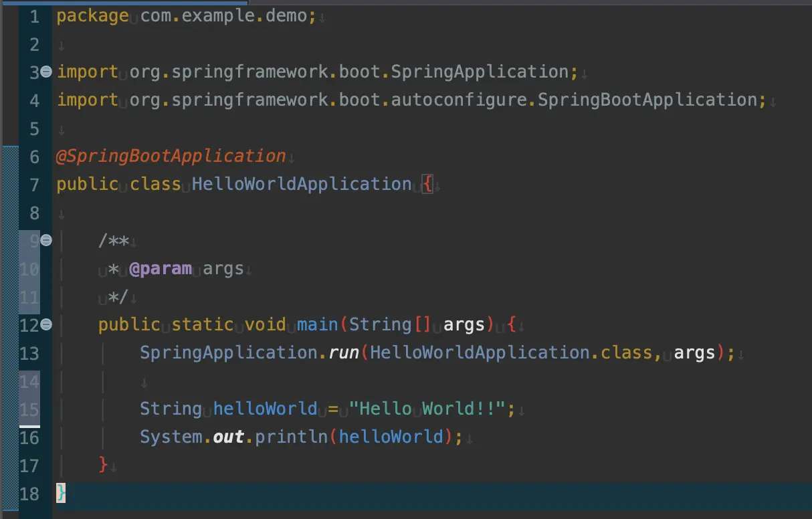Viewport: 812px width, 519px height.
Task: Click the 'class' keyword on line 7
Action: coord(155,184)
